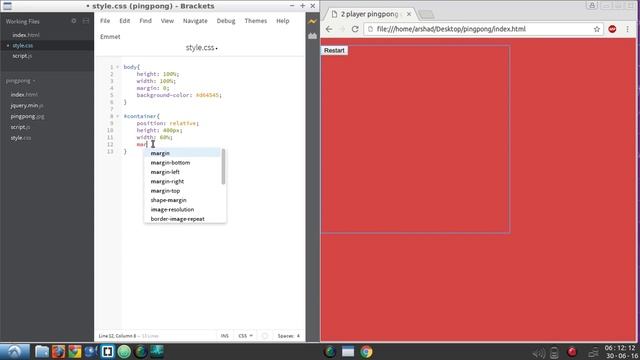Reload the pingpong page in Chrome
This screenshot has width=640, height=360.
click(x=355, y=29)
